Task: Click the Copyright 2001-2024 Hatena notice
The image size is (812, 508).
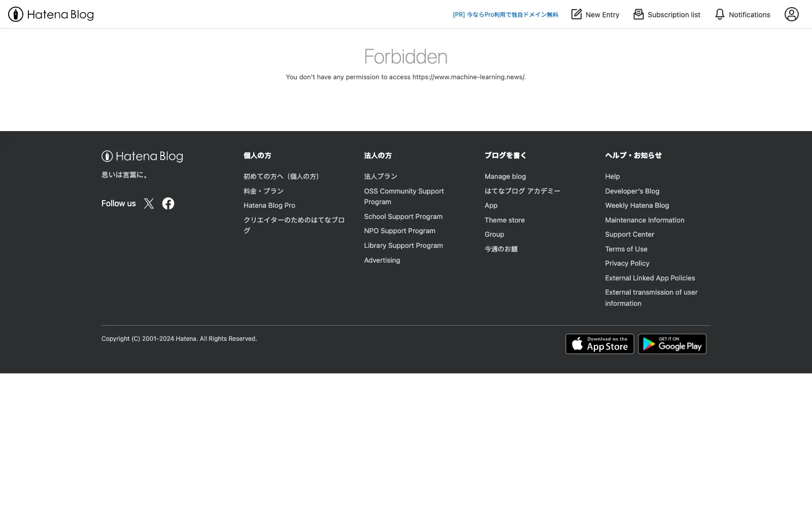Action: pos(179,339)
